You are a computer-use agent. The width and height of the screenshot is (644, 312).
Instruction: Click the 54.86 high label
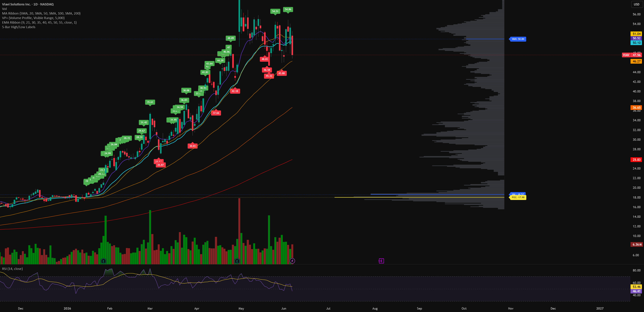coord(288,9)
